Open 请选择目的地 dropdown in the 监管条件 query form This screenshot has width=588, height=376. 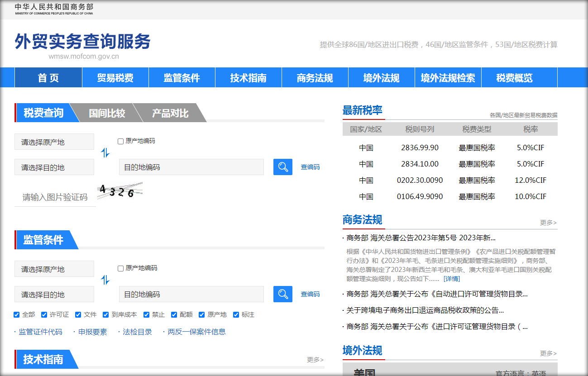pos(54,294)
